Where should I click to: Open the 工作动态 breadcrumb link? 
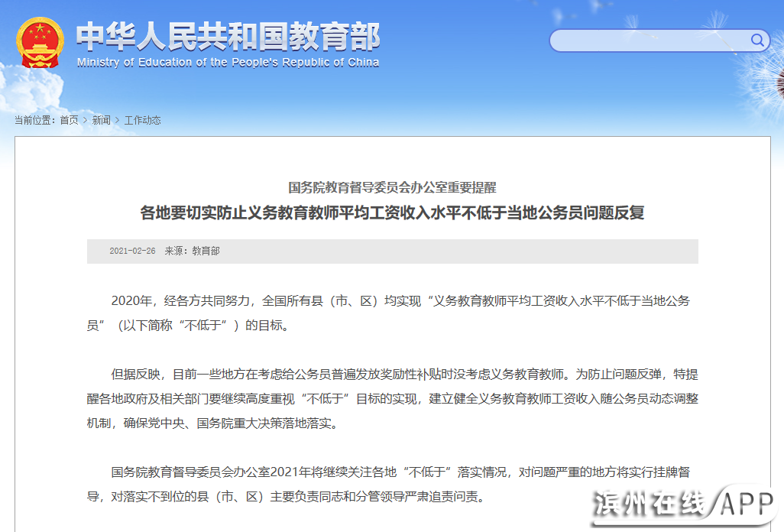tap(142, 120)
